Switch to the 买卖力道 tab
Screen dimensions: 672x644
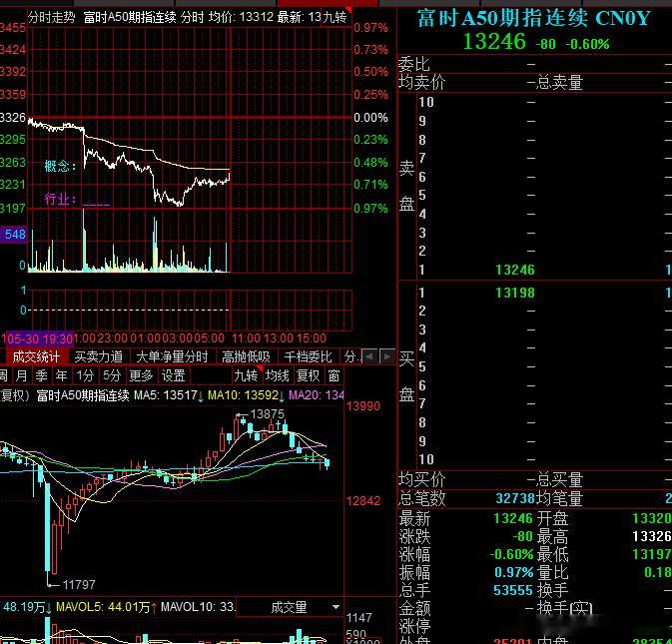point(98,356)
